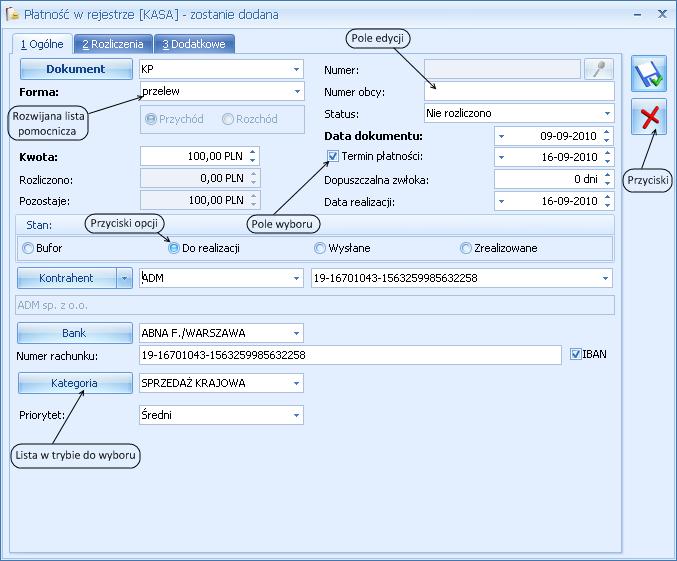This screenshot has width=677, height=561.
Task: Increase Data dokumentu with up spinner
Action: (x=607, y=132)
